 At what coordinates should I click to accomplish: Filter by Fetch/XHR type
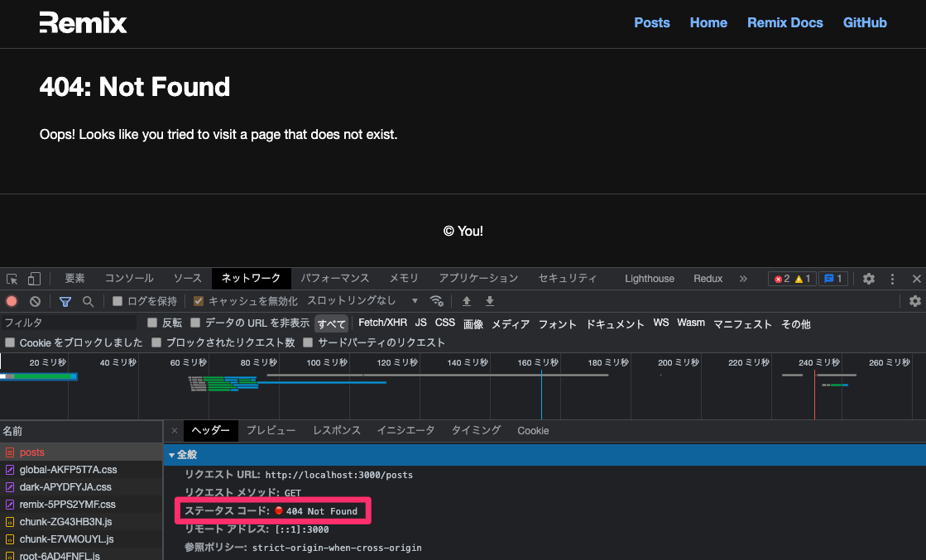click(x=382, y=323)
